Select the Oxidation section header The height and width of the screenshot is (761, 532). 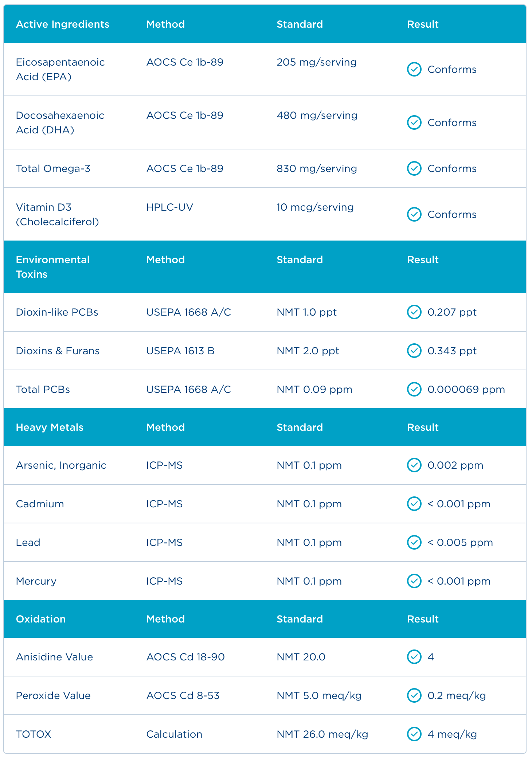coord(41,619)
